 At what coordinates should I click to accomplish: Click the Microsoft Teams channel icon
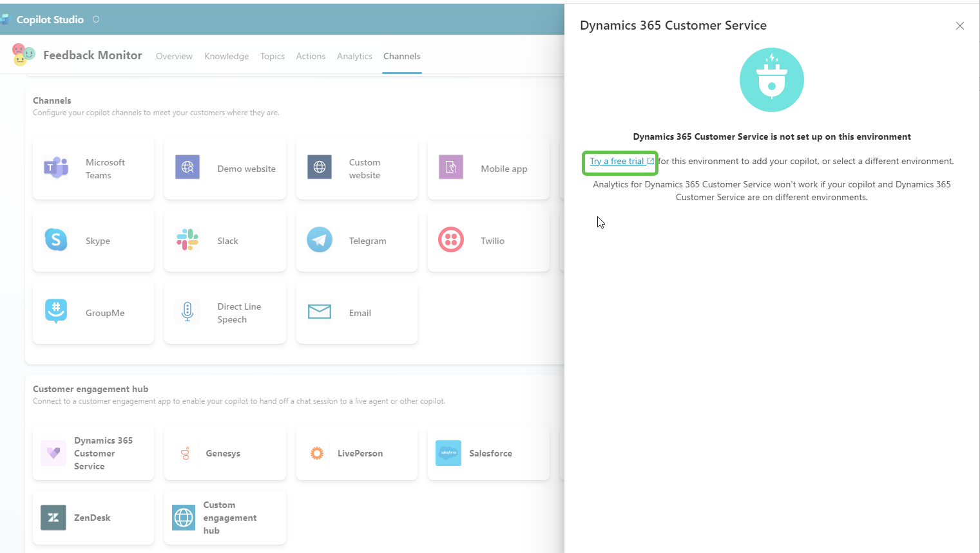56,168
